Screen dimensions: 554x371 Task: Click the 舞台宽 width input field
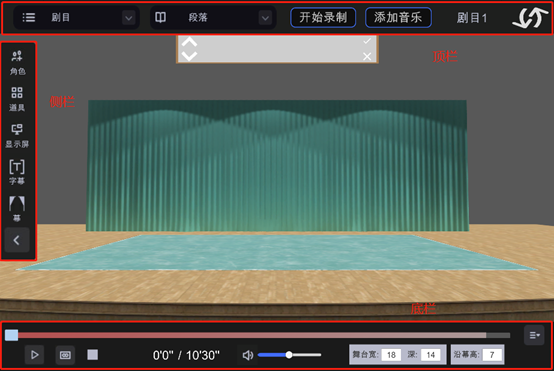pos(391,355)
